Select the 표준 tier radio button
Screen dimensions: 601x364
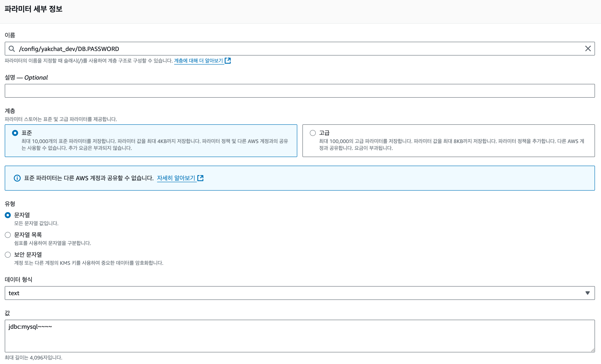point(15,133)
